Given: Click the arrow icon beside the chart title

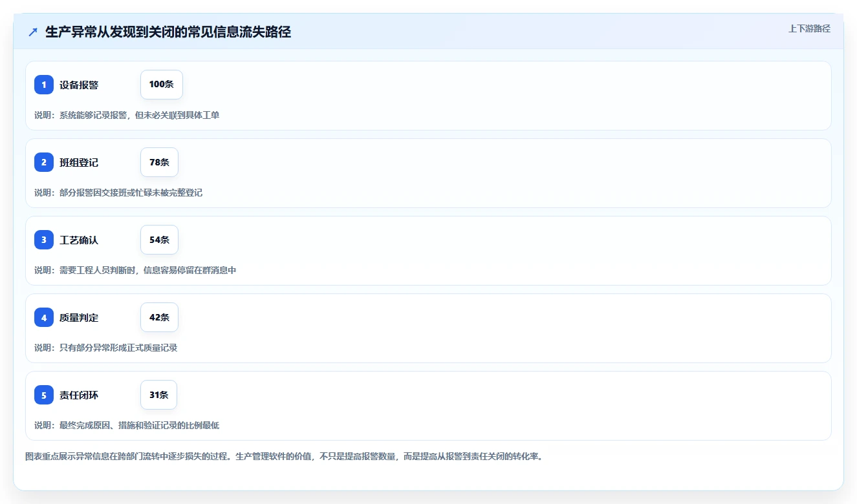Looking at the screenshot, I should [x=33, y=32].
